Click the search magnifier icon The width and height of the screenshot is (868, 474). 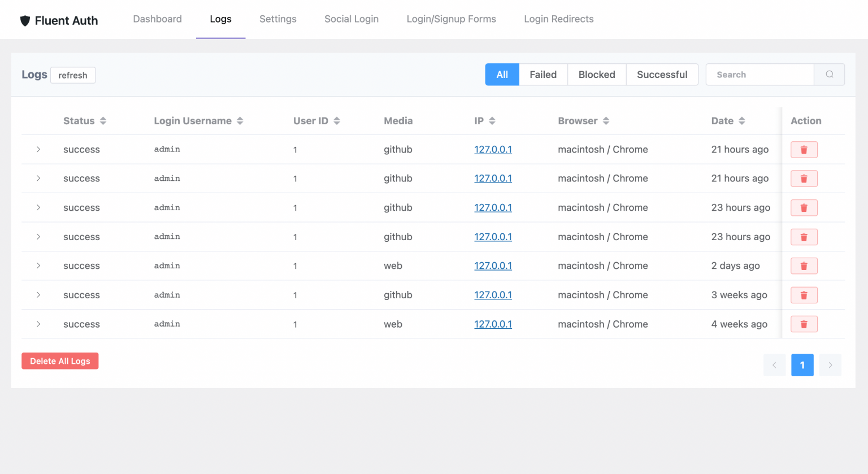tap(828, 74)
